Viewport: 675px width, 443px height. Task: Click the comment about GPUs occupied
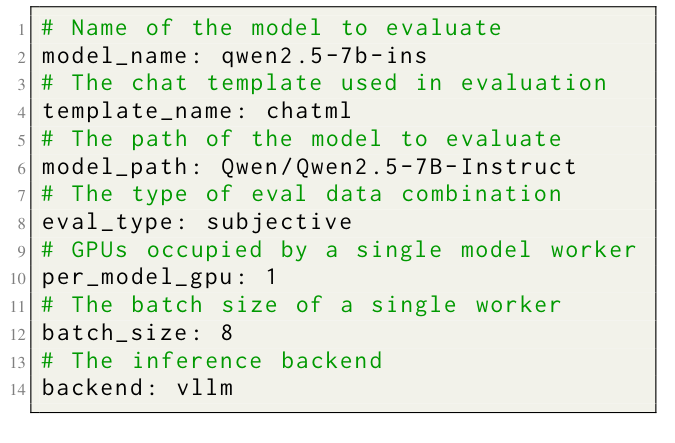tap(339, 249)
